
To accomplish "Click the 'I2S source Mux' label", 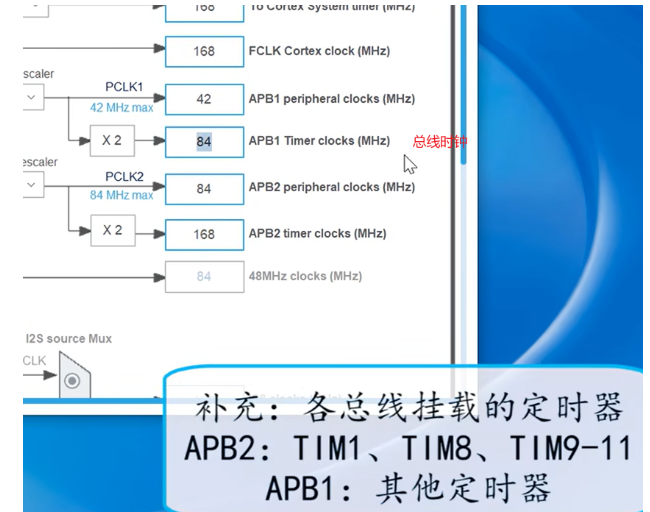I will point(69,339).
